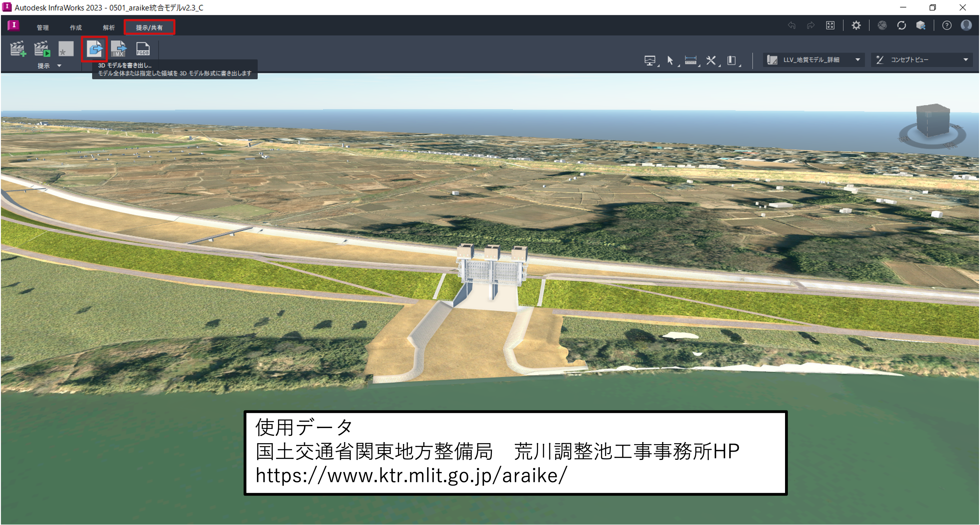Select the measure distance ruler tool
Viewport: 980px width, 525px height.
tap(691, 60)
